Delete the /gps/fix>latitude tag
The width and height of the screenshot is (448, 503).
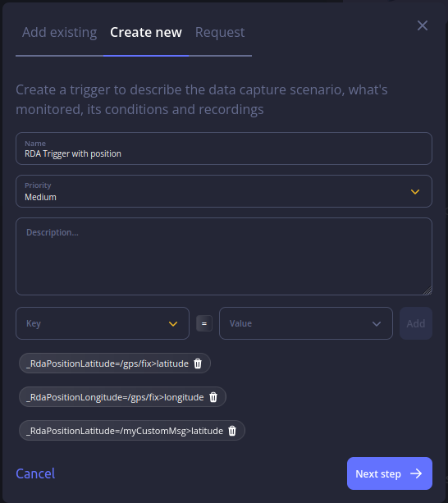[198, 364]
